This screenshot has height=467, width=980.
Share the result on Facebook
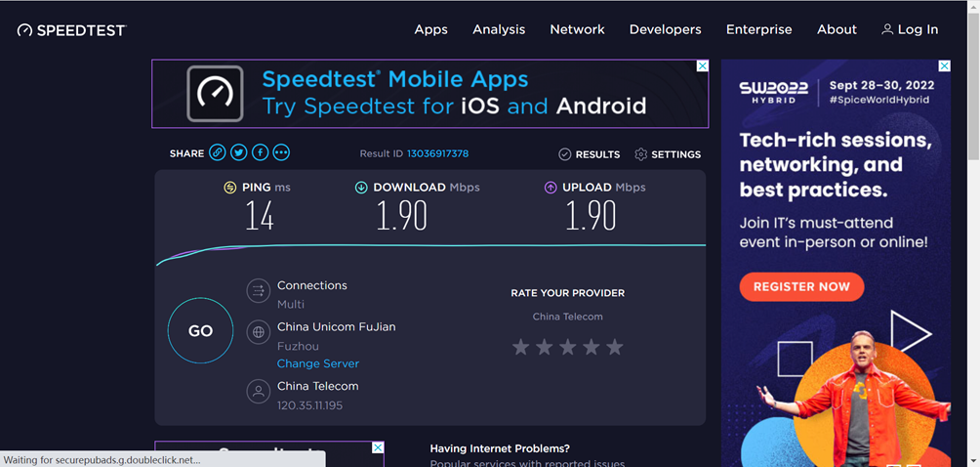260,152
